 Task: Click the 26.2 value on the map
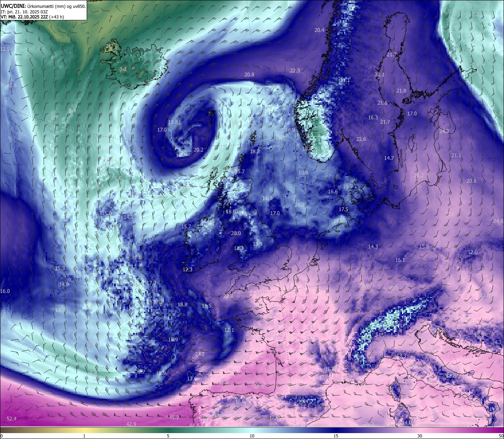tap(419, 176)
